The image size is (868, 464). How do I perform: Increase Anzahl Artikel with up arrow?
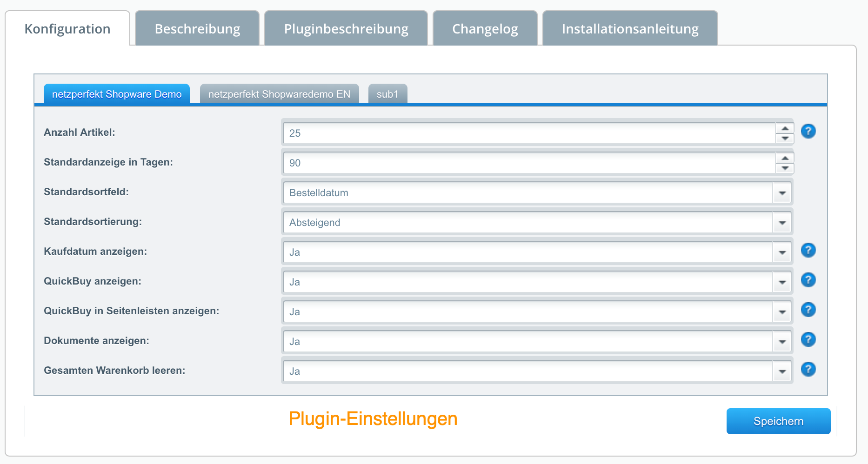coord(785,128)
